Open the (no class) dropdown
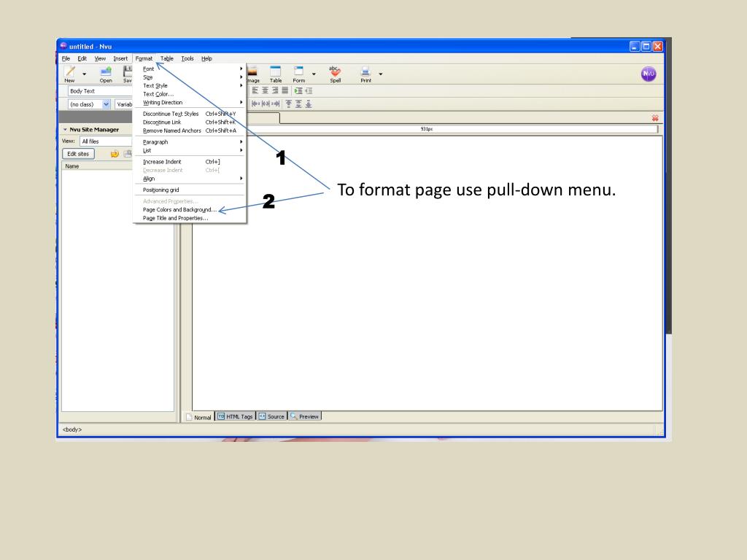The image size is (747, 560). 89,104
